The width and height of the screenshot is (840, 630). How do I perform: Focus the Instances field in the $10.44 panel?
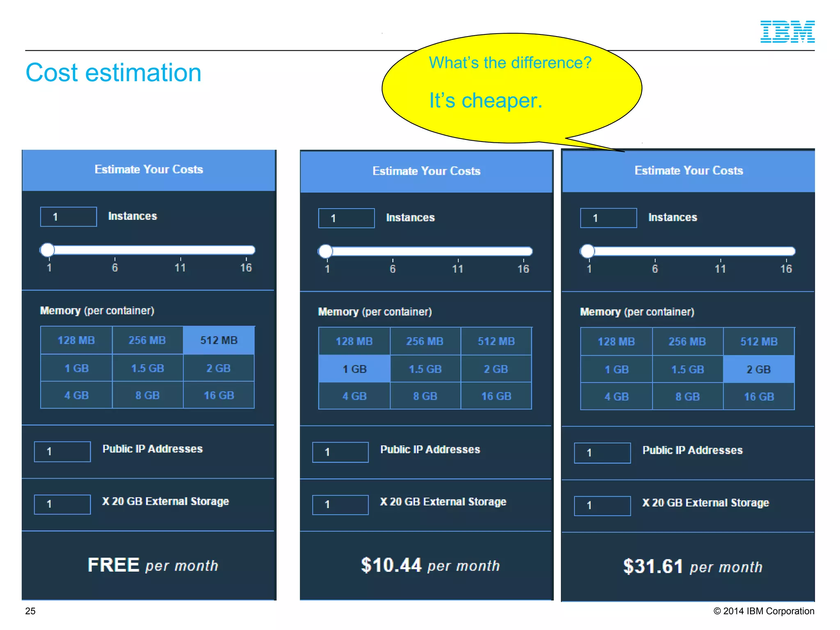tap(347, 218)
